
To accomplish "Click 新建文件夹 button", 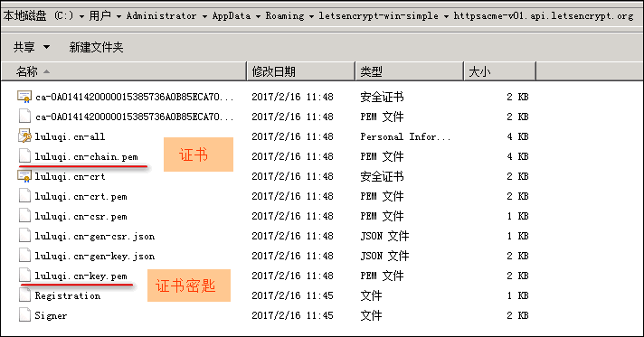I will [x=96, y=47].
